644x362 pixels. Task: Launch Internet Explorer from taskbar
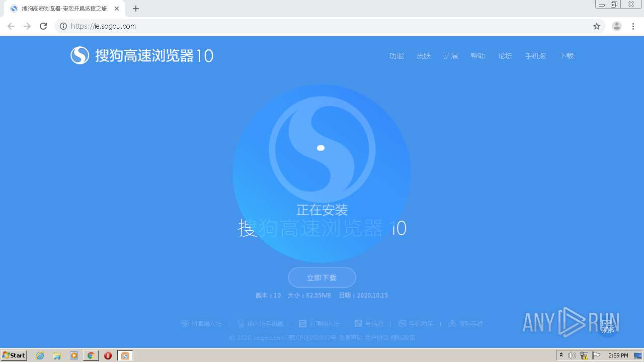(x=40, y=355)
